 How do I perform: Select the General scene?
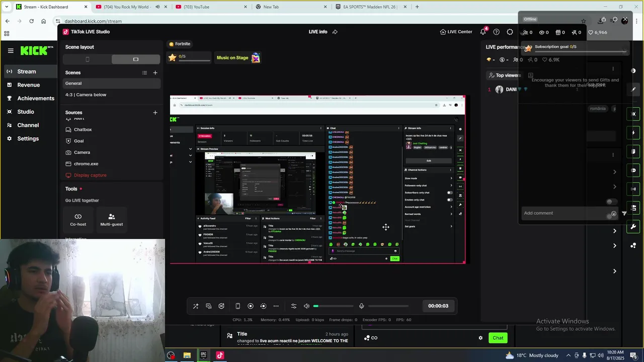pyautogui.click(x=112, y=83)
